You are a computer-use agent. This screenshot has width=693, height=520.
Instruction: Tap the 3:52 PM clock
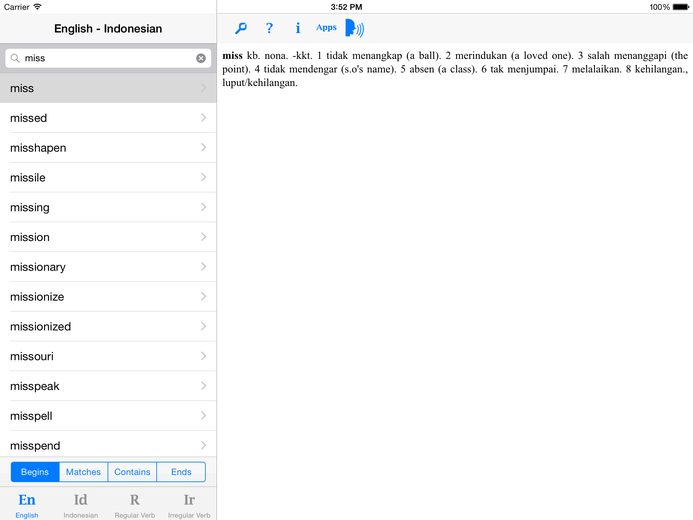click(346, 7)
